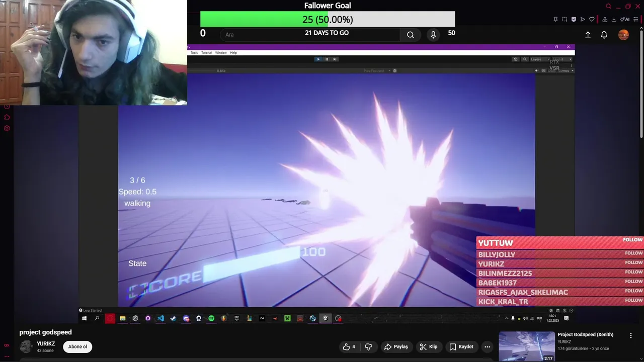Toggle Unity game view mute audio icon
The width and height of the screenshot is (644, 362).
click(x=536, y=71)
